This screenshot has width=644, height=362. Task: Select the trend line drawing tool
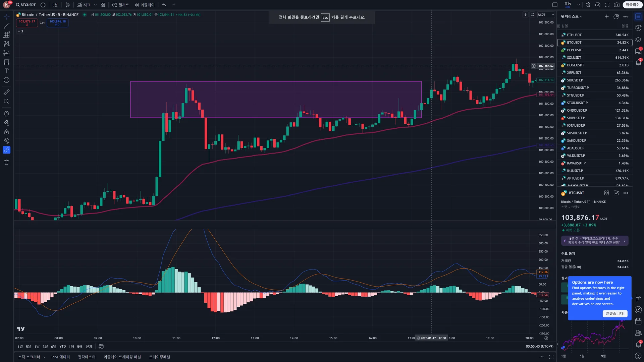[6, 26]
